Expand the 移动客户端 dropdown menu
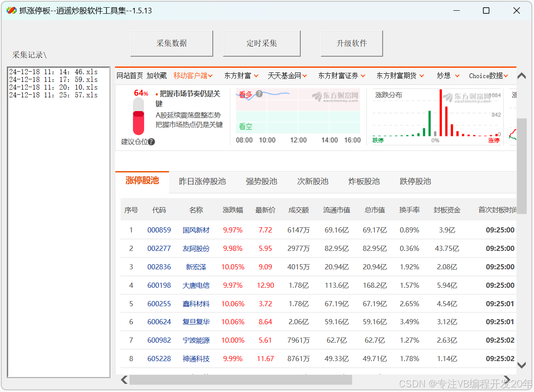The image size is (534, 392). pos(193,75)
